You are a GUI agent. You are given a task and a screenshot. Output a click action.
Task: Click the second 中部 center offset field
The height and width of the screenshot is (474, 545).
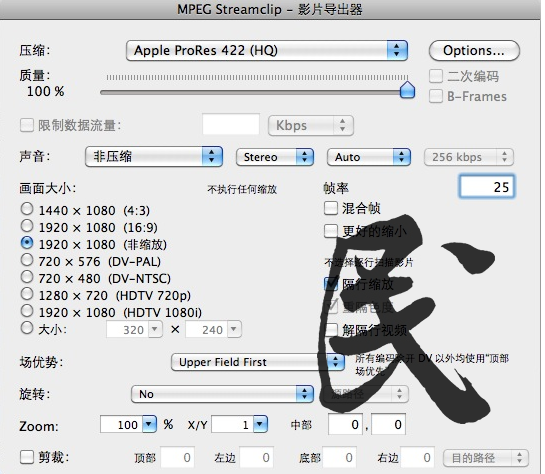tap(388, 424)
